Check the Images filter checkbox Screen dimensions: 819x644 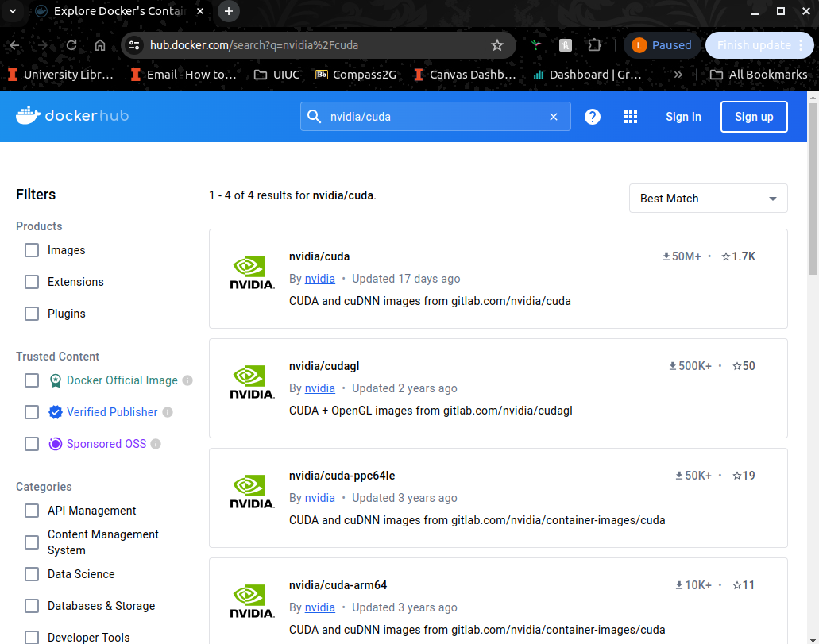click(x=32, y=250)
